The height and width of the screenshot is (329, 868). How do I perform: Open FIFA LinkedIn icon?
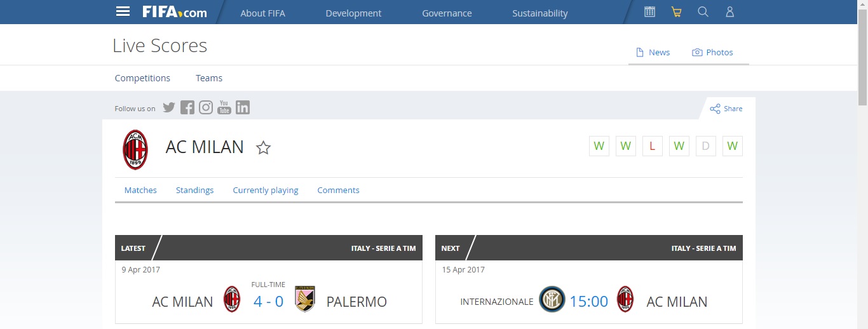(x=243, y=107)
